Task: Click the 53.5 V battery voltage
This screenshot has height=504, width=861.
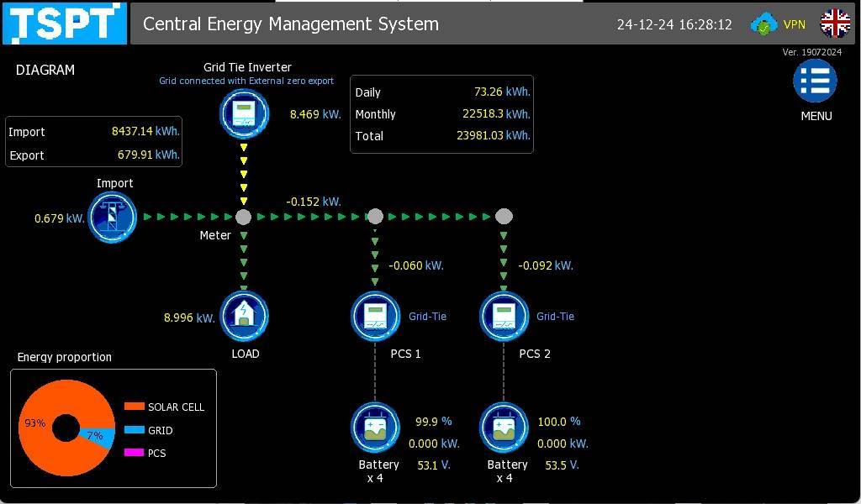Action: 562,465
